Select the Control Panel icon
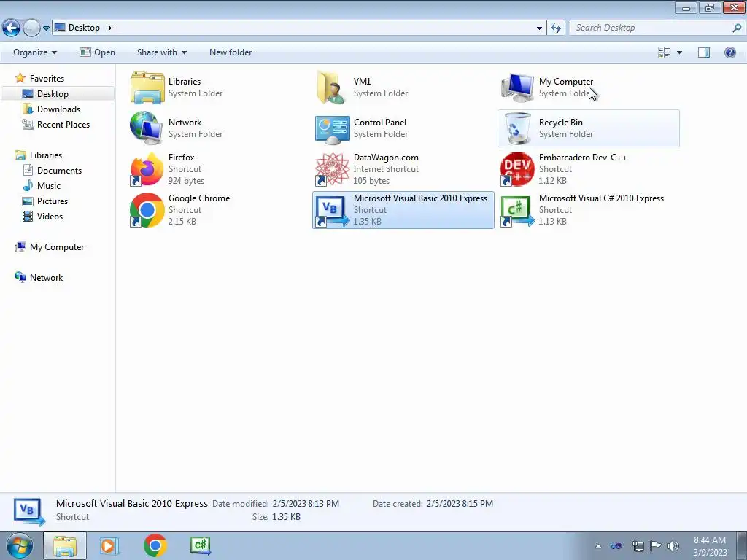The image size is (747, 560). 332,129
